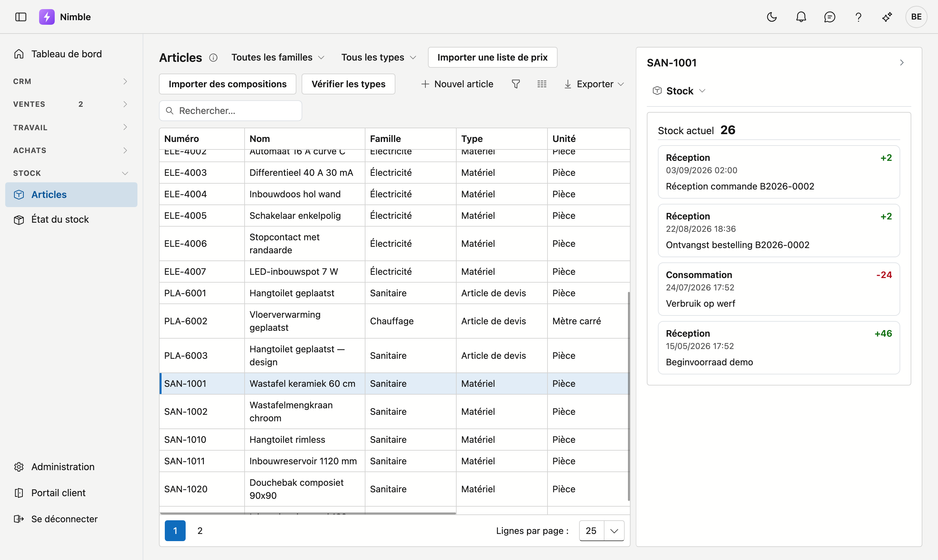Open Administration settings
The width and height of the screenshot is (938, 560).
pos(71,467)
